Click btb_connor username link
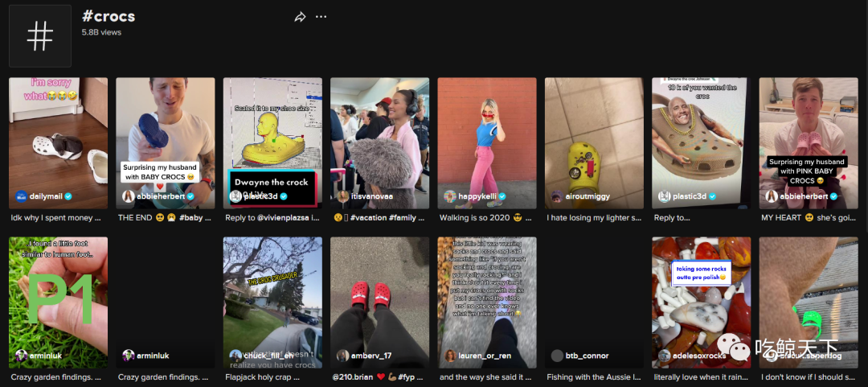868x387 pixels. (588, 356)
